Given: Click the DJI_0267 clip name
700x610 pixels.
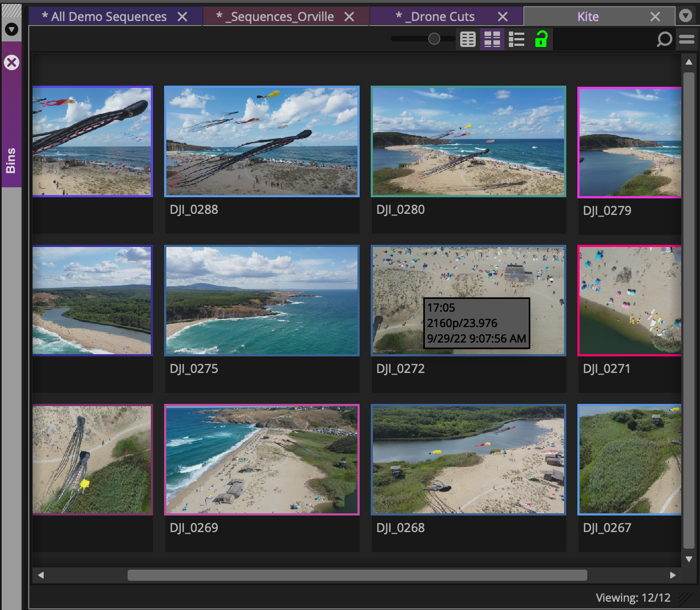Looking at the screenshot, I should pyautogui.click(x=607, y=528).
